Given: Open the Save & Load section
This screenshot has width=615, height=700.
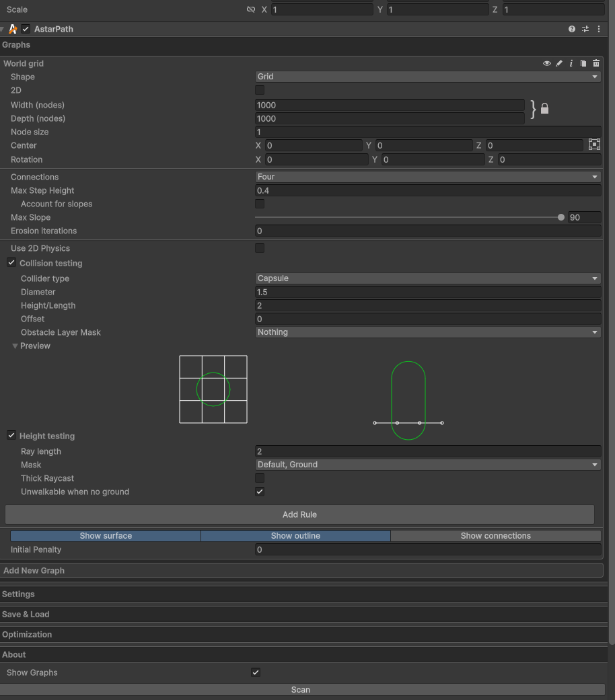Looking at the screenshot, I should (26, 614).
